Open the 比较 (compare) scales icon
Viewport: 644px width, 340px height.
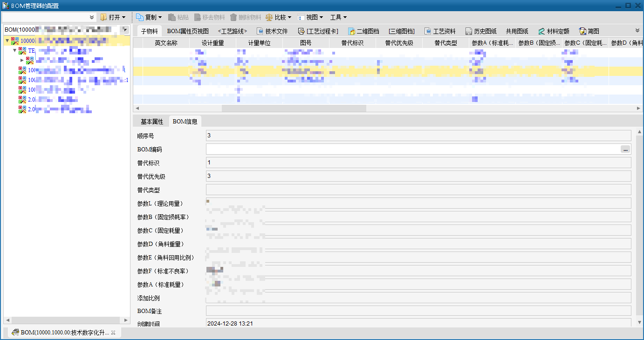pyautogui.click(x=269, y=17)
